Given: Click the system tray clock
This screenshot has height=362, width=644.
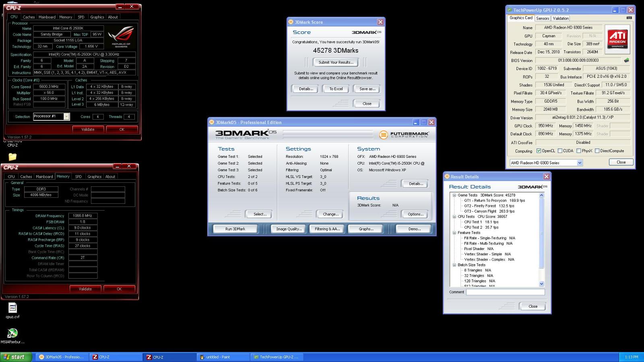Looking at the screenshot, I should [x=631, y=357].
